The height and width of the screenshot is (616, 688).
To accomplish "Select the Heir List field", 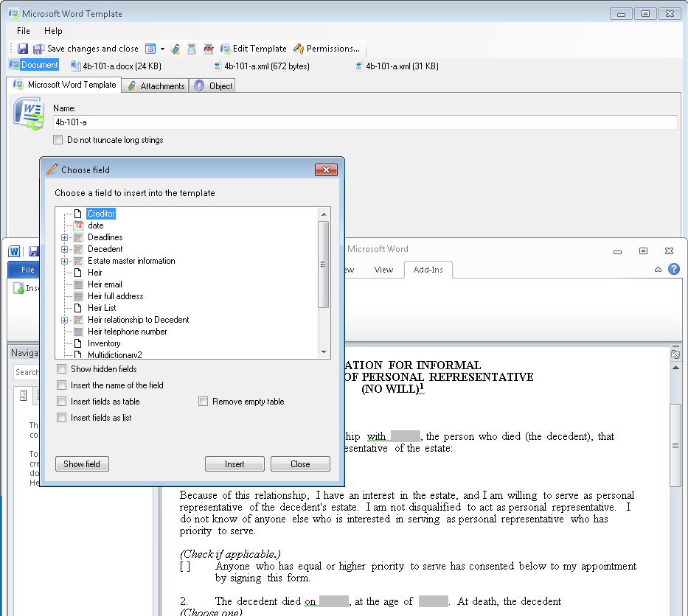I will (102, 308).
